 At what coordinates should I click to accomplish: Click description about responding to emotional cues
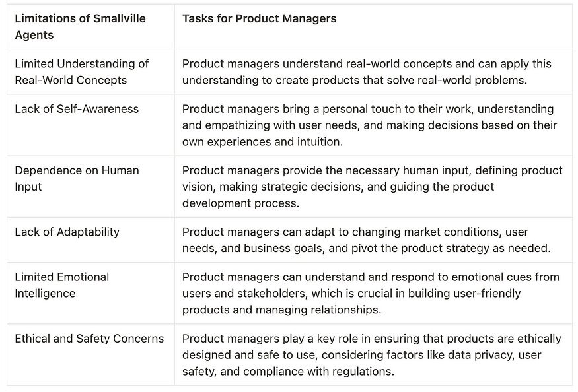pos(370,293)
